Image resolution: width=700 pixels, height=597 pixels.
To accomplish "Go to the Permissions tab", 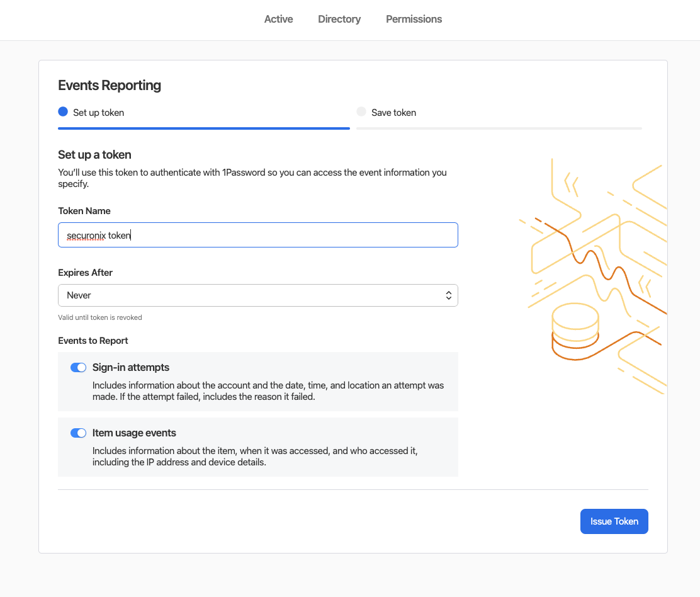I will click(x=414, y=19).
